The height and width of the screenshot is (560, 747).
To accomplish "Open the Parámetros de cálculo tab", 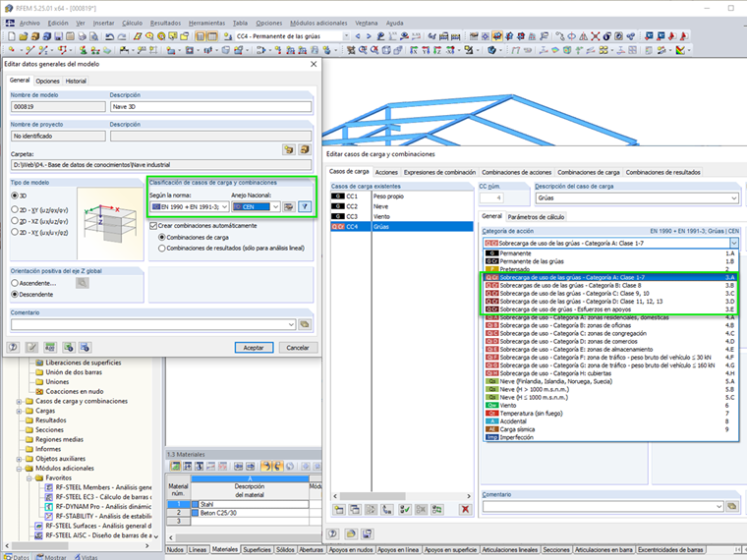I will click(x=536, y=217).
